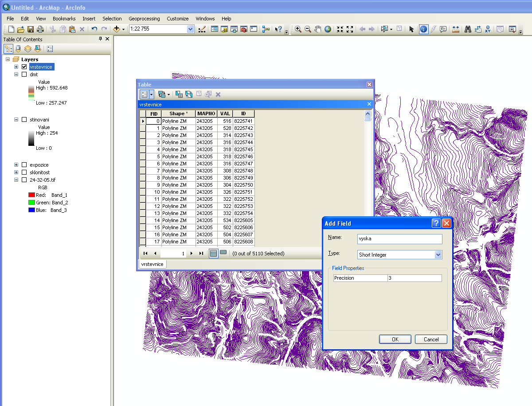Zoom to Full Extent globe icon
Screen dimensions: 532x406
coord(328,29)
